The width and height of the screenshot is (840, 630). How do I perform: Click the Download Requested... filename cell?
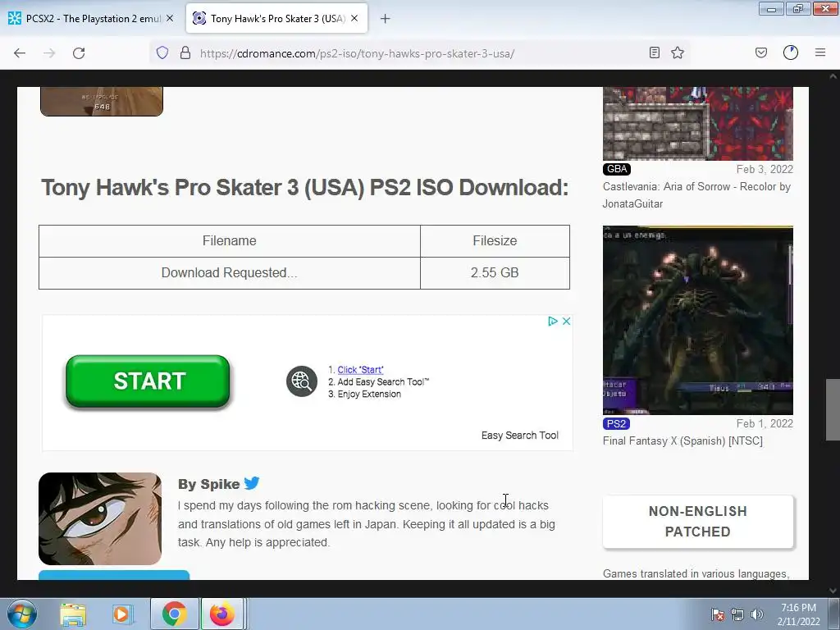coord(230,272)
